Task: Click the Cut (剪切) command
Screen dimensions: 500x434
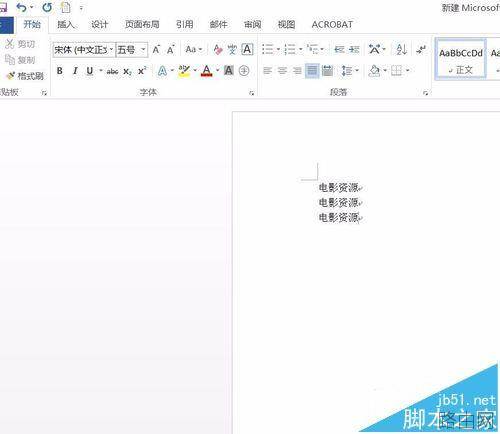Action: coord(21,44)
